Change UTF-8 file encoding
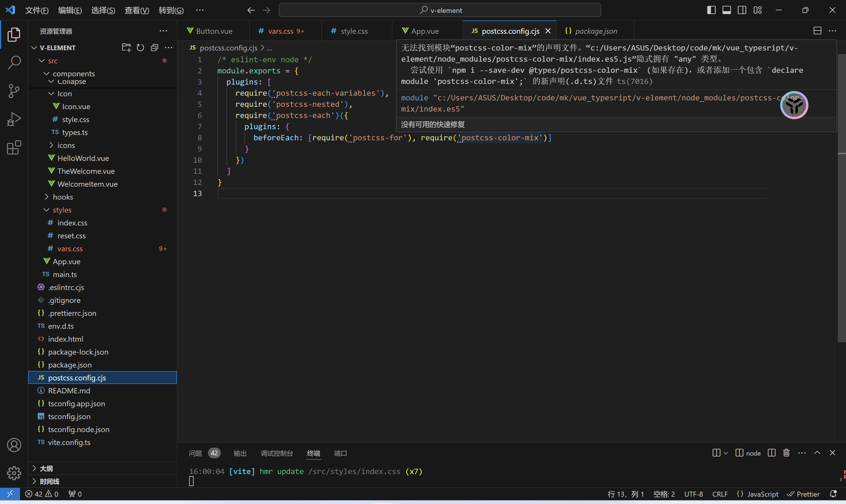This screenshot has width=846, height=504. coord(694,494)
